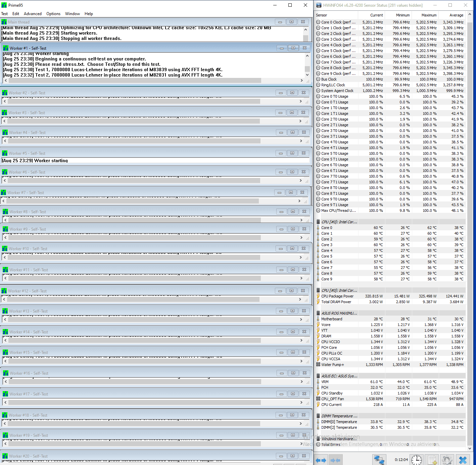
Task: Start logging with the sheet-plus icon
Action: tap(432, 460)
